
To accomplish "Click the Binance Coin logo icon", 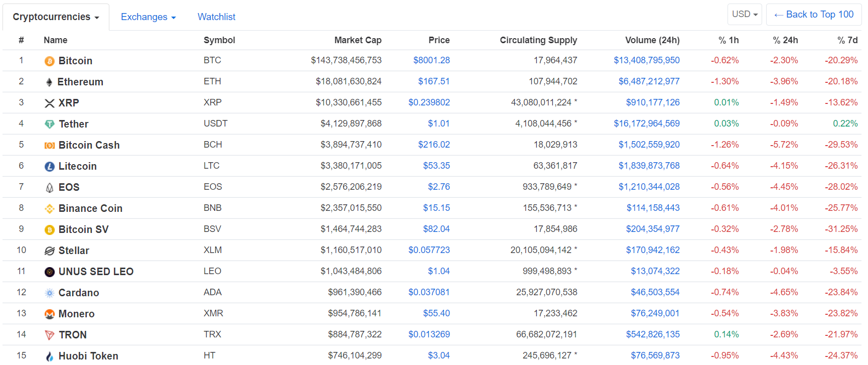I will coord(49,209).
